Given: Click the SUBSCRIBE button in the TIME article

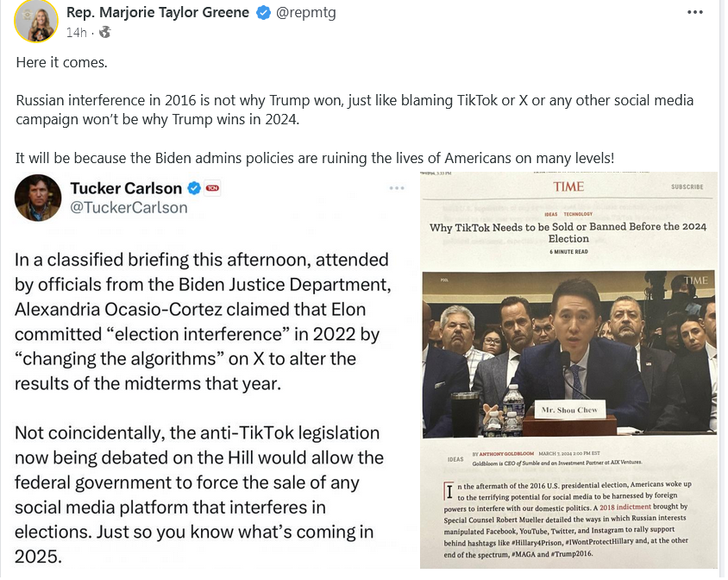Looking at the screenshot, I should 687,186.
